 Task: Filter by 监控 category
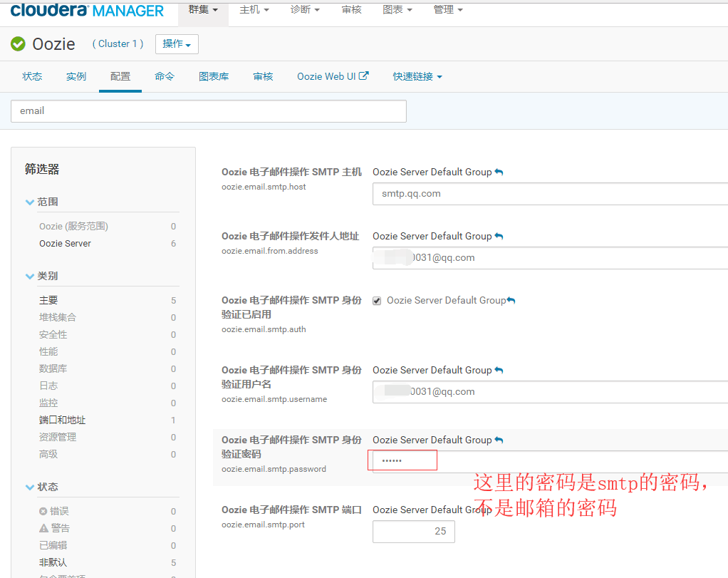click(48, 403)
